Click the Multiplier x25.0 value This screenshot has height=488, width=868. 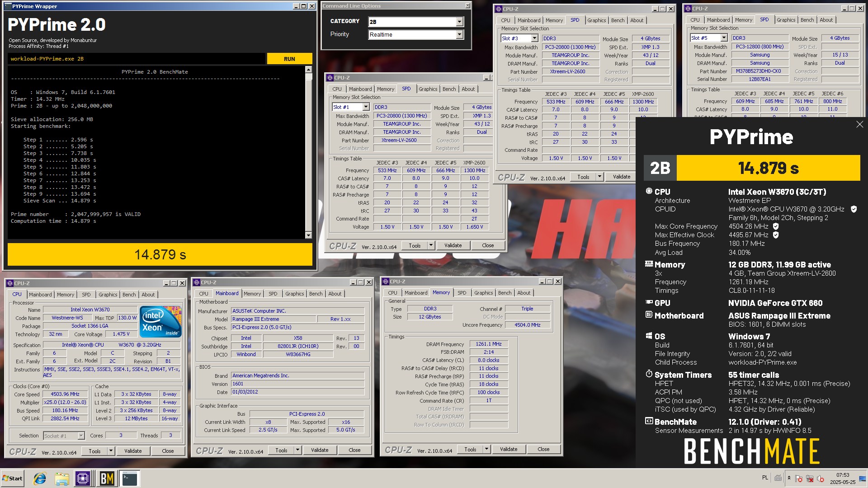65,402
